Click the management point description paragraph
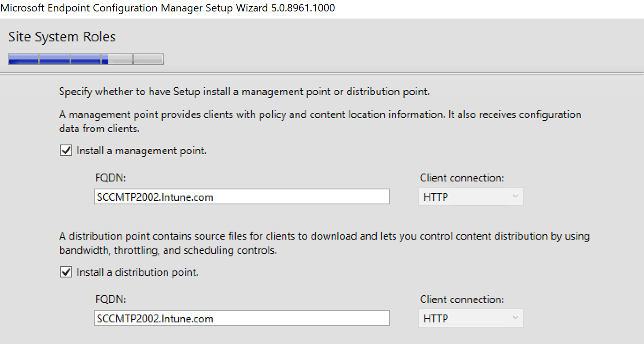644x344 pixels. point(320,122)
